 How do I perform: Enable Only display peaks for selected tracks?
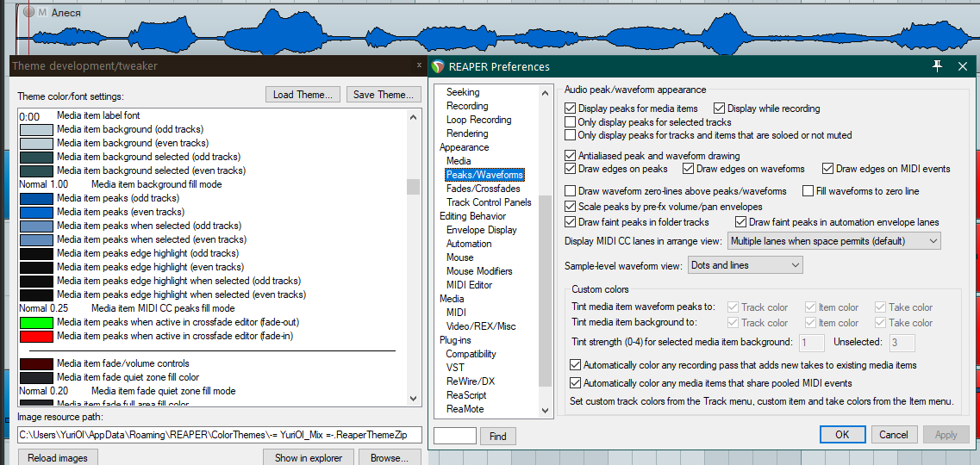[570, 121]
